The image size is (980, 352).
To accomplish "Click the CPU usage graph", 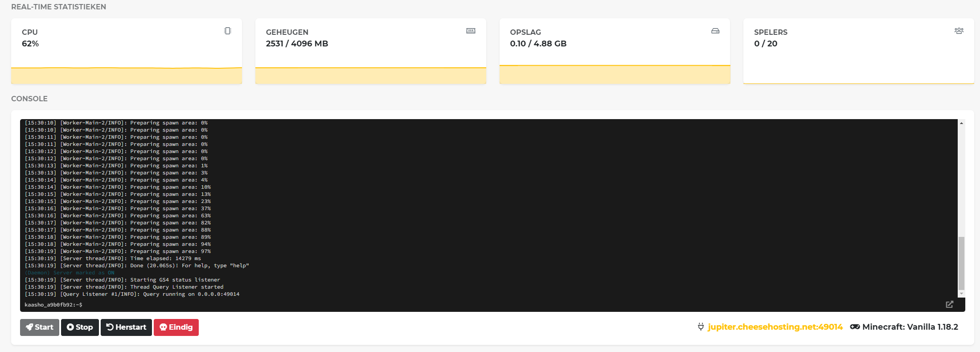I will pos(127,75).
